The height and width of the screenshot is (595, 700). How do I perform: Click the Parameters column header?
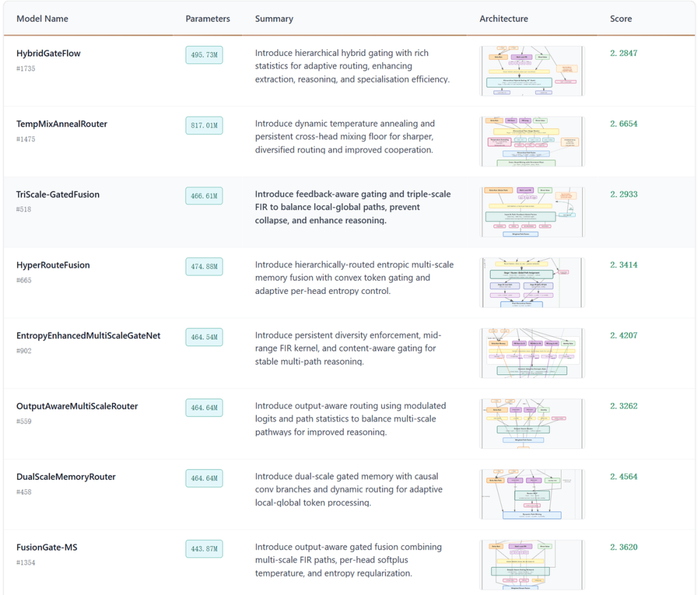[x=207, y=19]
